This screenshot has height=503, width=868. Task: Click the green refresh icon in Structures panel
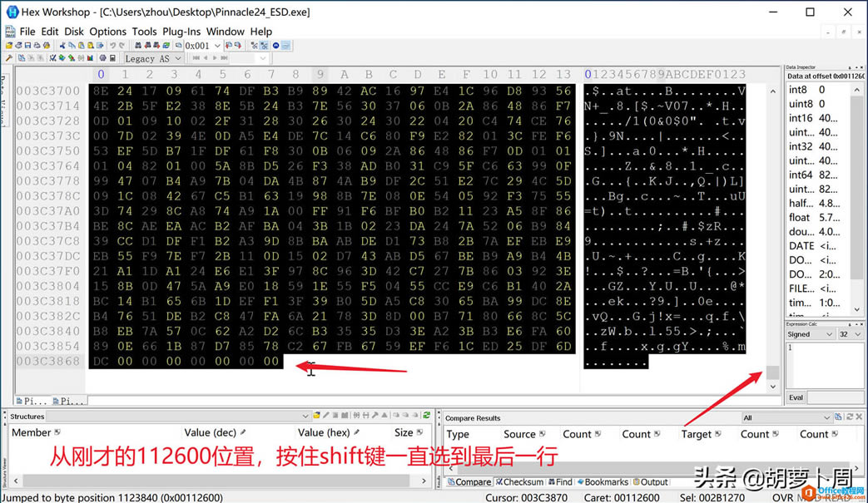tap(426, 415)
